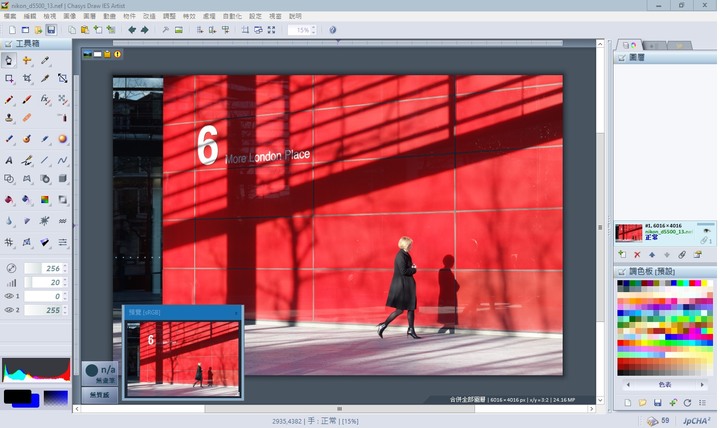Select the rainbow gradient tool
This screenshot has width=720, height=428.
pos(45,199)
